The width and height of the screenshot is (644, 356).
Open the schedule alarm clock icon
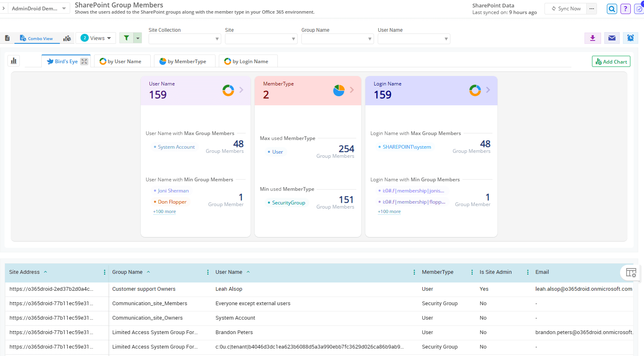pos(630,38)
